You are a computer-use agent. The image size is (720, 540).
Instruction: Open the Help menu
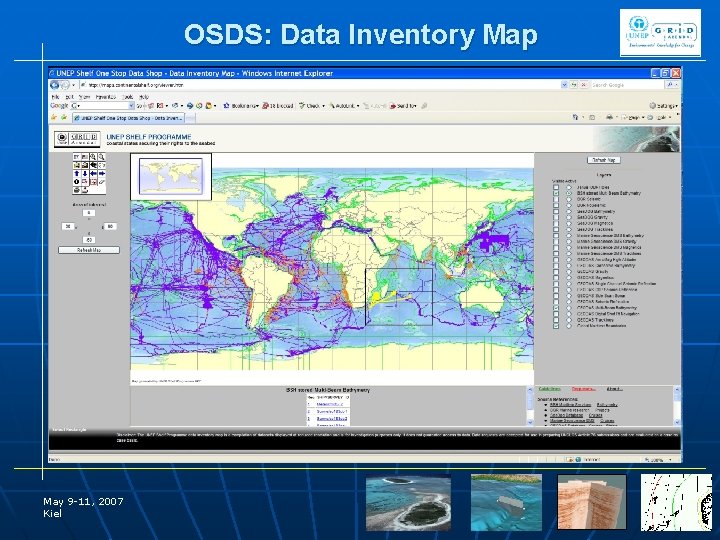pyautogui.click(x=144, y=97)
